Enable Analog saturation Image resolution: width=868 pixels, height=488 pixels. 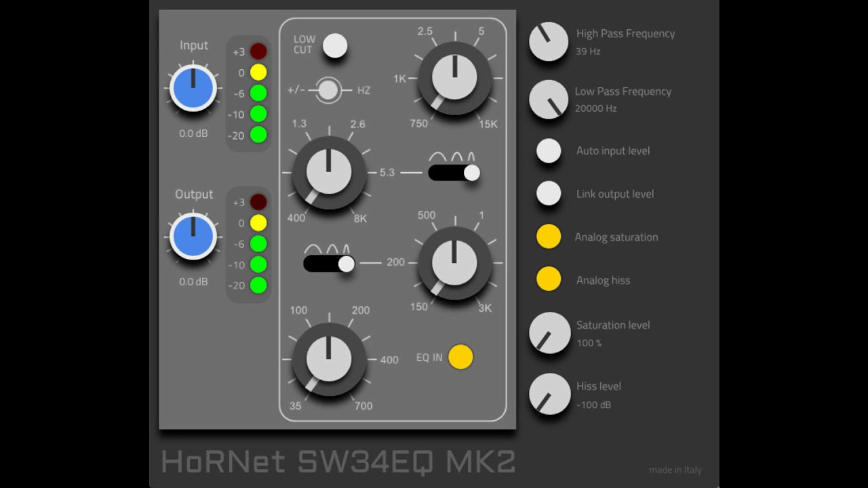click(x=548, y=236)
